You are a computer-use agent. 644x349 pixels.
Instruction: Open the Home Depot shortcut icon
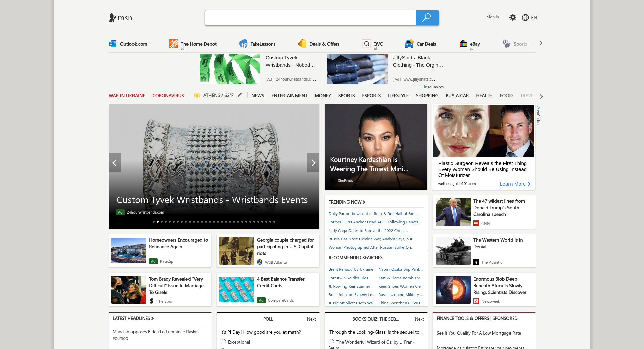coord(174,44)
